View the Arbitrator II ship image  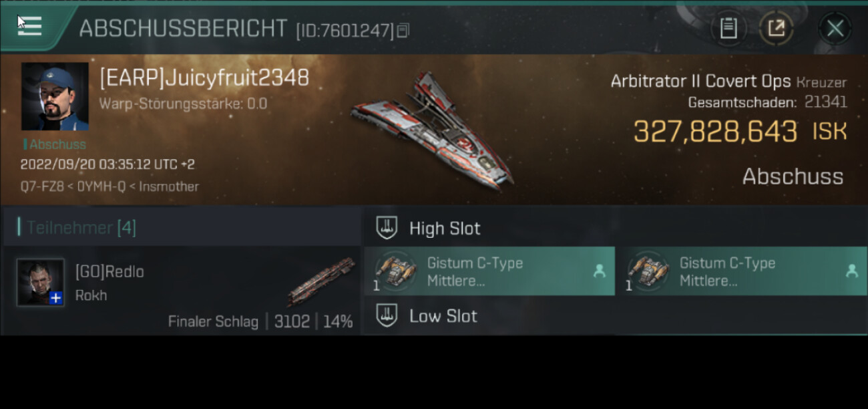pos(432,130)
